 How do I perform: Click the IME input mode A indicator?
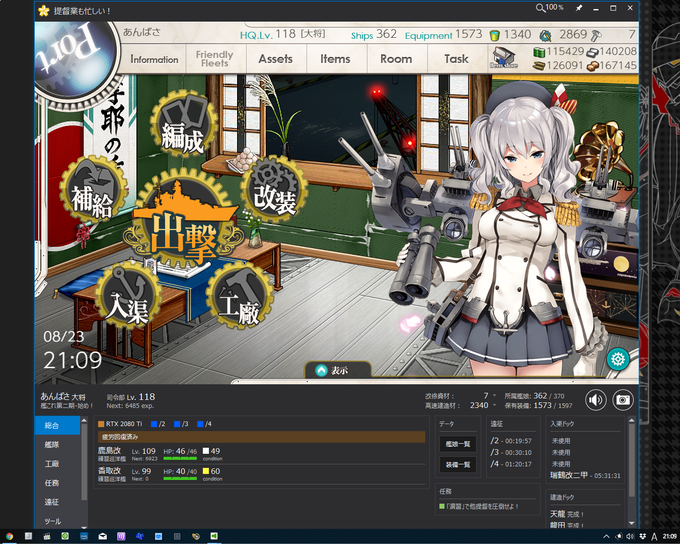[654, 537]
